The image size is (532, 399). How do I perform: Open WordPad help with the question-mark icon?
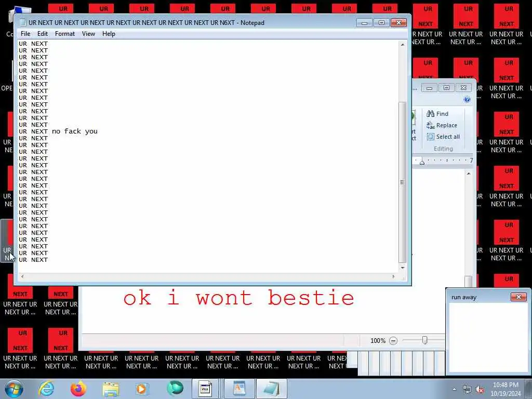point(467,99)
